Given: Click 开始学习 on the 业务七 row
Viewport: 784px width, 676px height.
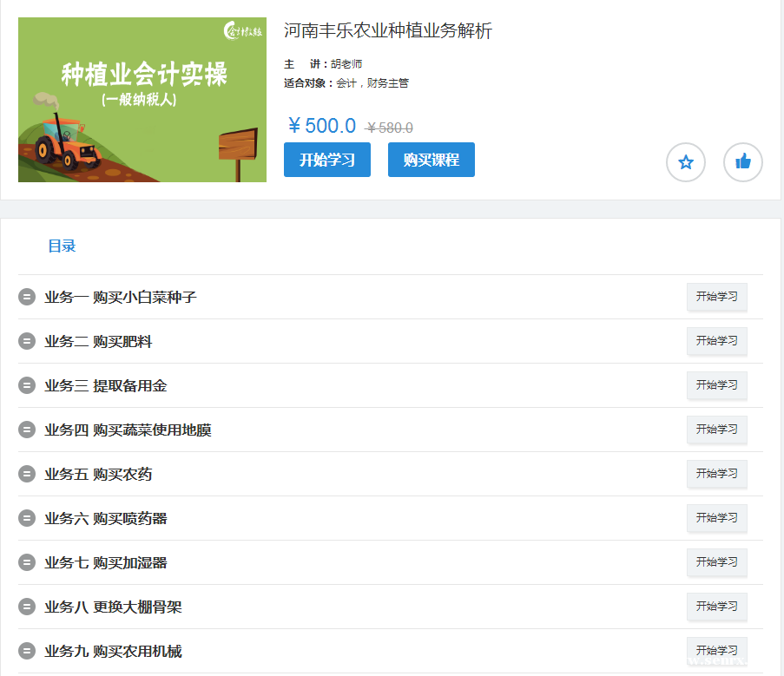Looking at the screenshot, I should click(716, 562).
